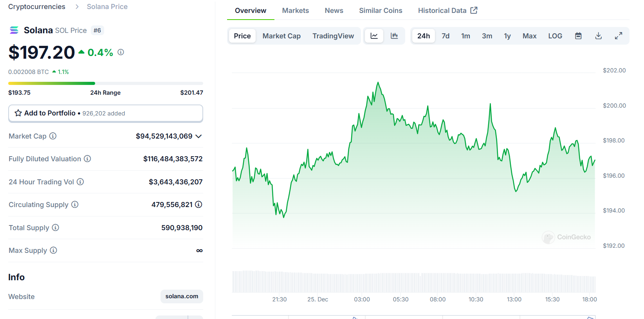Screen dimensions: 644x319
Task: Open info icon beside 479,556,821 value
Action: point(198,204)
